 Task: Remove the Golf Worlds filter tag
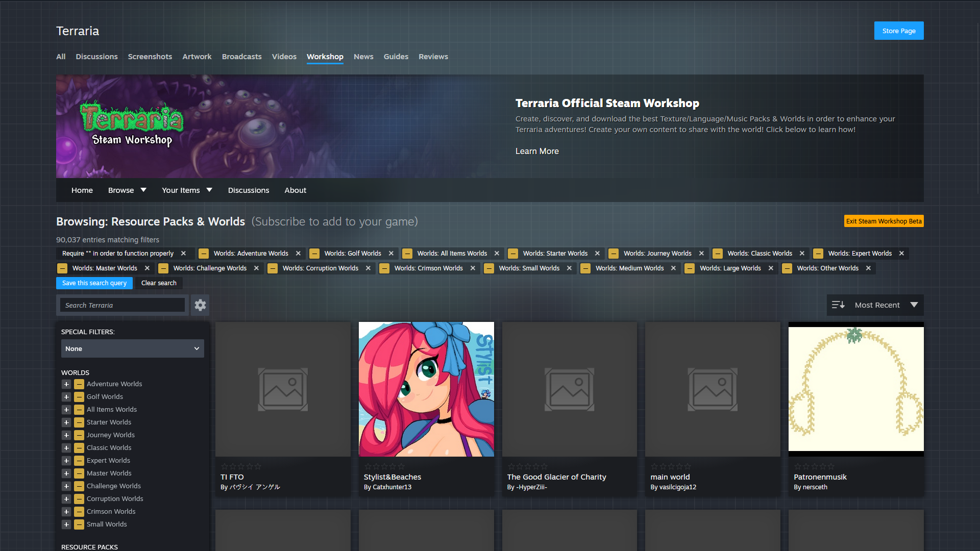click(x=391, y=254)
